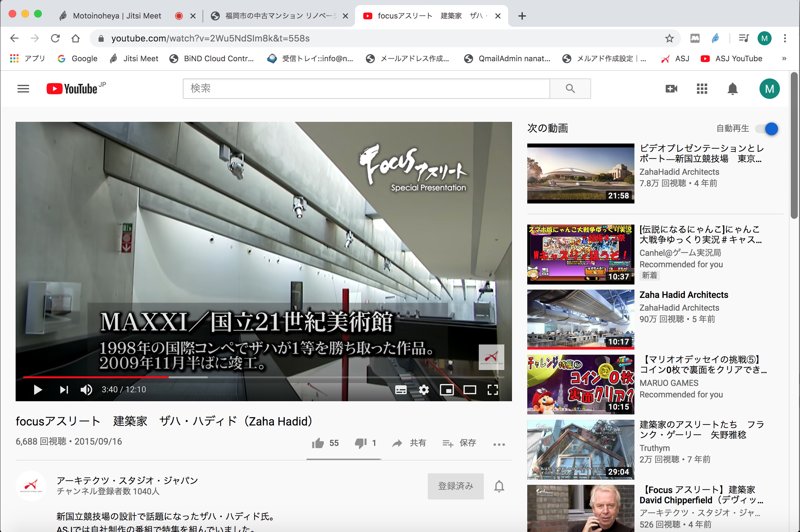Switch to Motoinoheya Jitsi Meet tab
This screenshot has height=532, width=800.
pyautogui.click(x=117, y=16)
